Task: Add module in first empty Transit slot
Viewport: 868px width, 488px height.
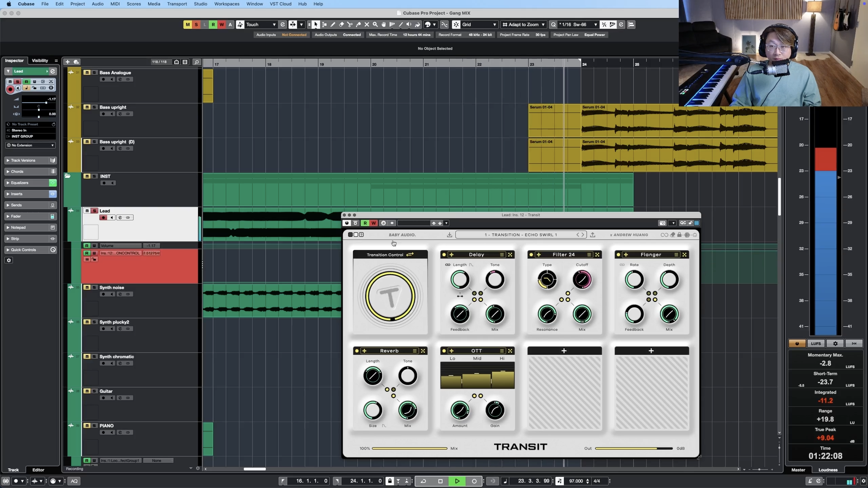Action: (x=564, y=351)
